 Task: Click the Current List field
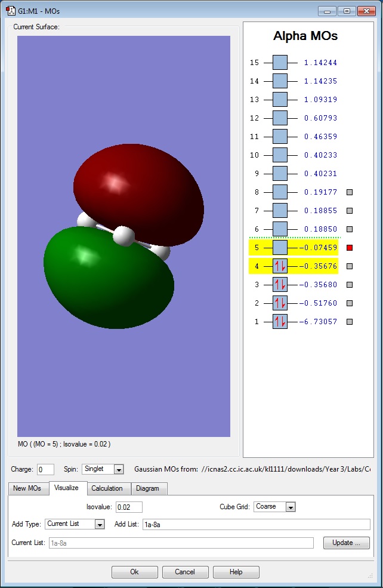click(x=181, y=543)
